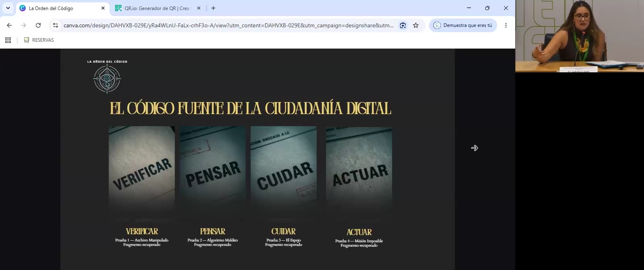This screenshot has width=644, height=270.
Task: Focus the canva.com address bar
Action: pyautogui.click(x=228, y=25)
